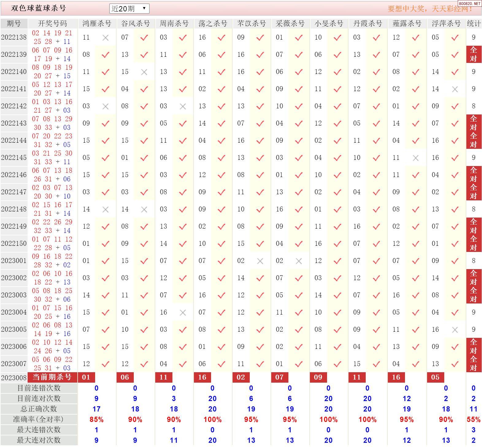
Task: Click the gray X for 薤露 in row 2022145
Action: pos(416,158)
